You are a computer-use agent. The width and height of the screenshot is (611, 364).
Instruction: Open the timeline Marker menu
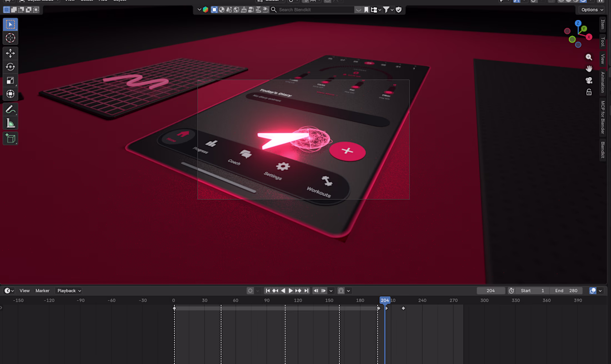[x=42, y=291]
